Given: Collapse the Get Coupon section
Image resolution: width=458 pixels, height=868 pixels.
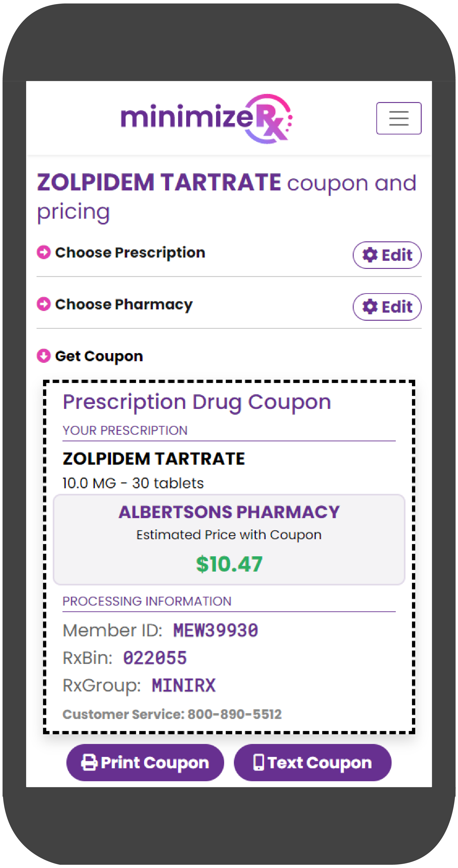Looking at the screenshot, I should [x=99, y=356].
